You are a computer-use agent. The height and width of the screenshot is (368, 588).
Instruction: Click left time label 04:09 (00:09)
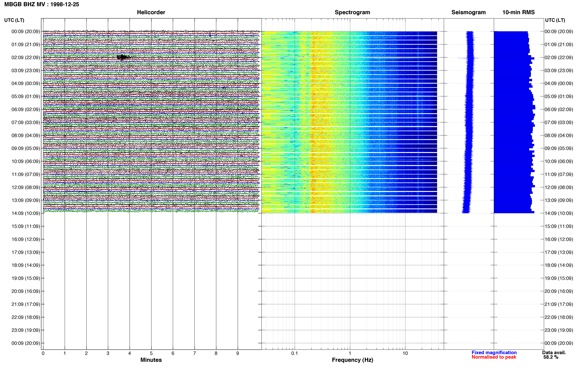[x=26, y=83]
